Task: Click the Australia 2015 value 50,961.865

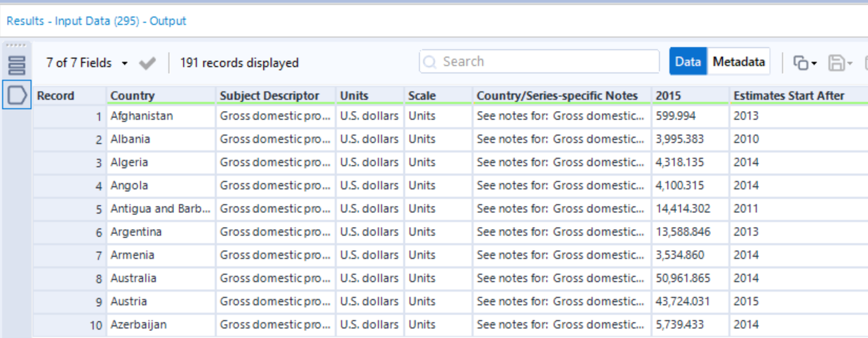Action: point(683,278)
